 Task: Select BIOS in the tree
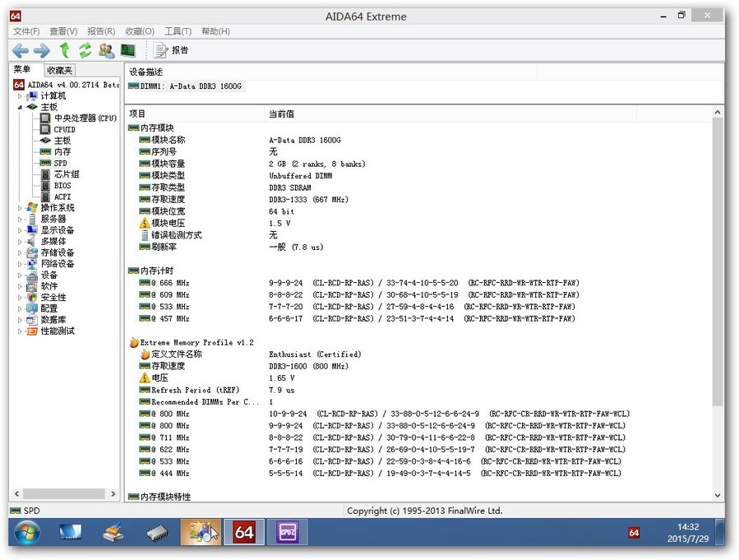point(56,186)
